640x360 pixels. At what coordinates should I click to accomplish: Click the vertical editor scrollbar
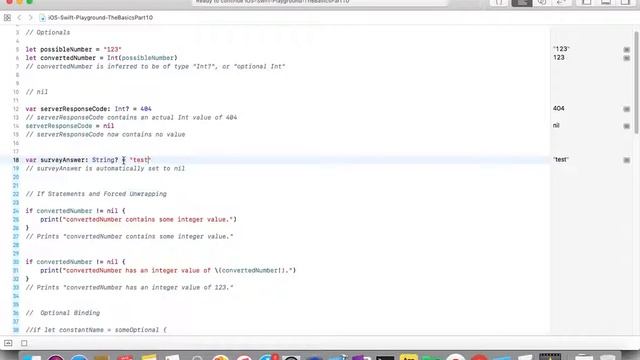pos(636,82)
